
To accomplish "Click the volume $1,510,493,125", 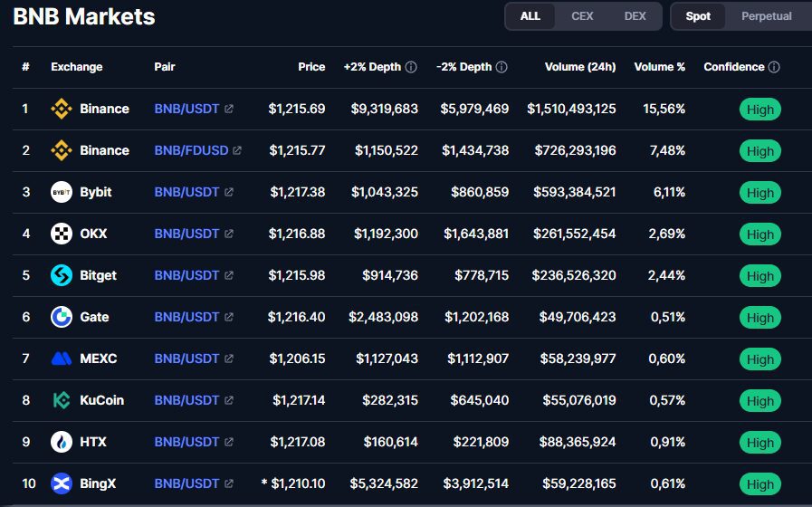I will coord(572,109).
